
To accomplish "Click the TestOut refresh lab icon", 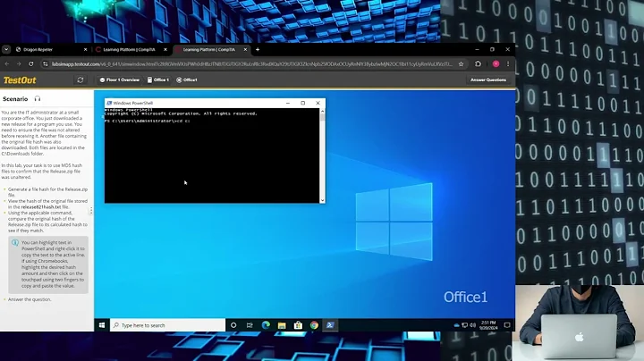I will click(x=80, y=80).
